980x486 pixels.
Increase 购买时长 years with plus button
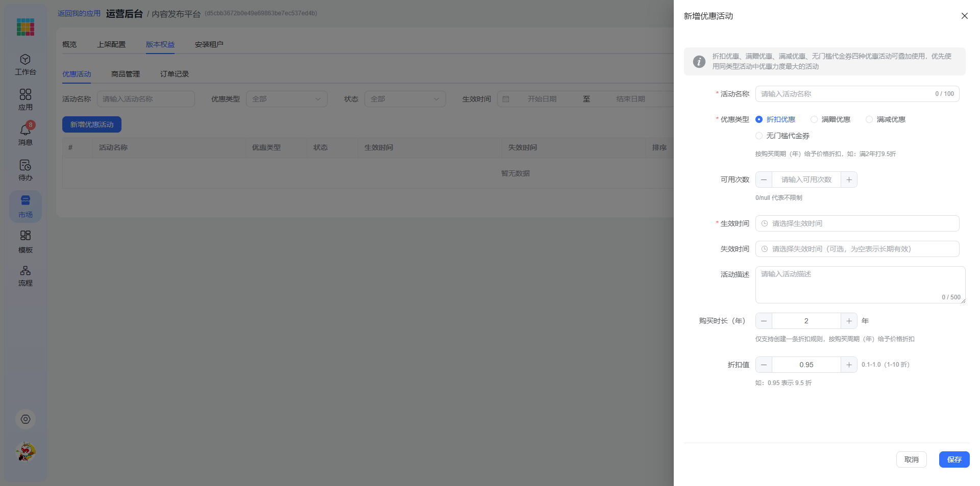849,321
